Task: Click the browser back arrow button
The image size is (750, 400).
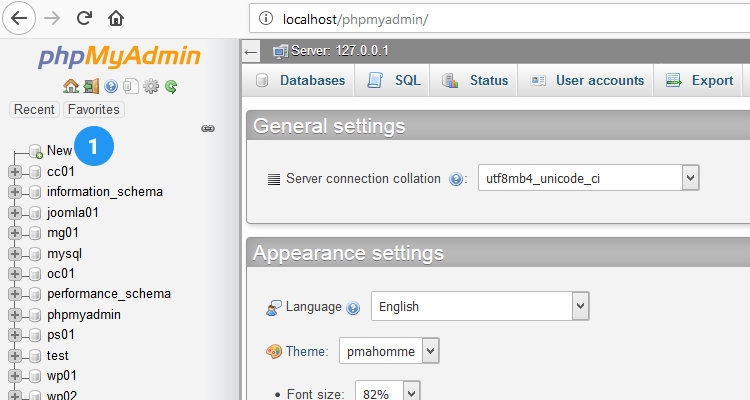Action: (x=19, y=18)
